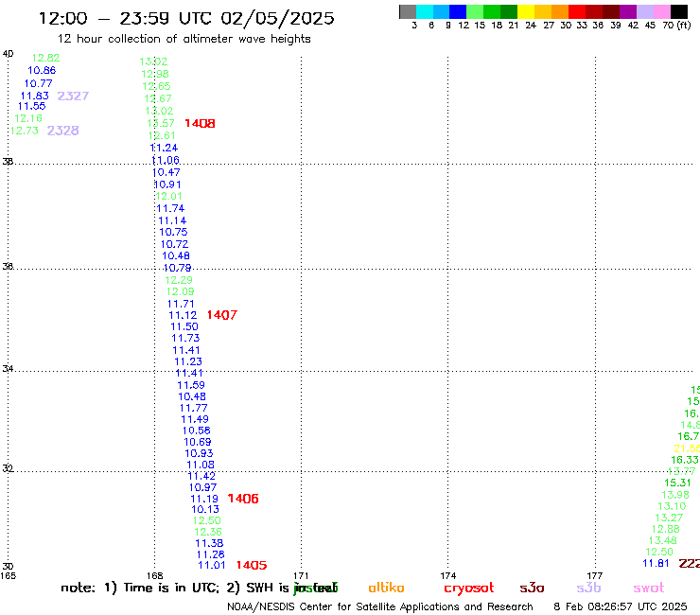The width and height of the screenshot is (700, 615).
Task: Select wave height value 10.86
Action: click(x=42, y=71)
